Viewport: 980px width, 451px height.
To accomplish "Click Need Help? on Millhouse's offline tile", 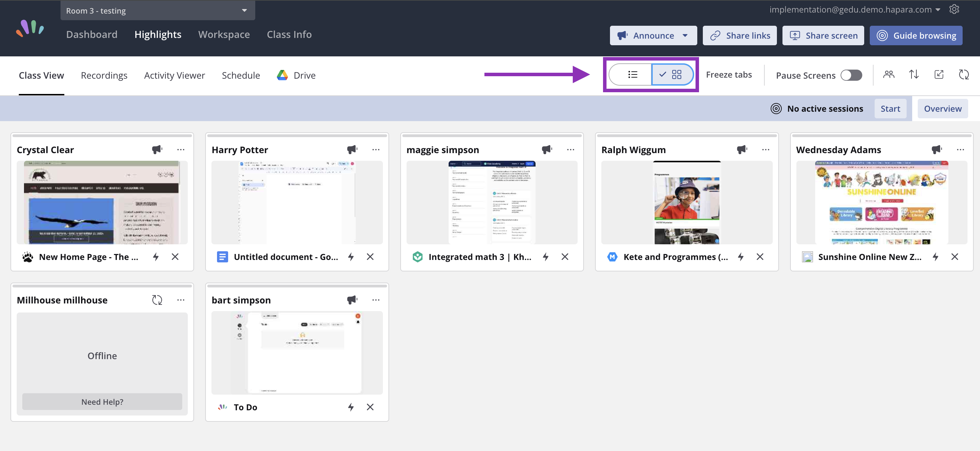I will (102, 402).
